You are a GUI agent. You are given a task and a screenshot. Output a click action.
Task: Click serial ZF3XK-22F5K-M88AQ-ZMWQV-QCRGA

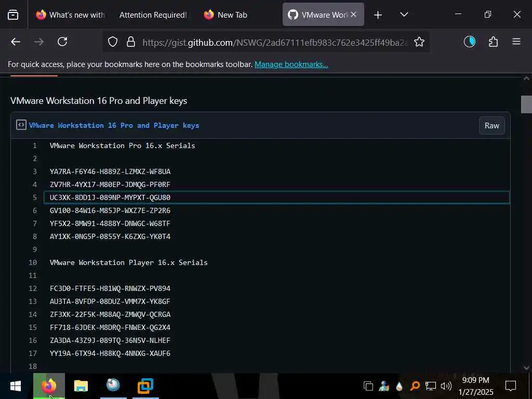[110, 314]
